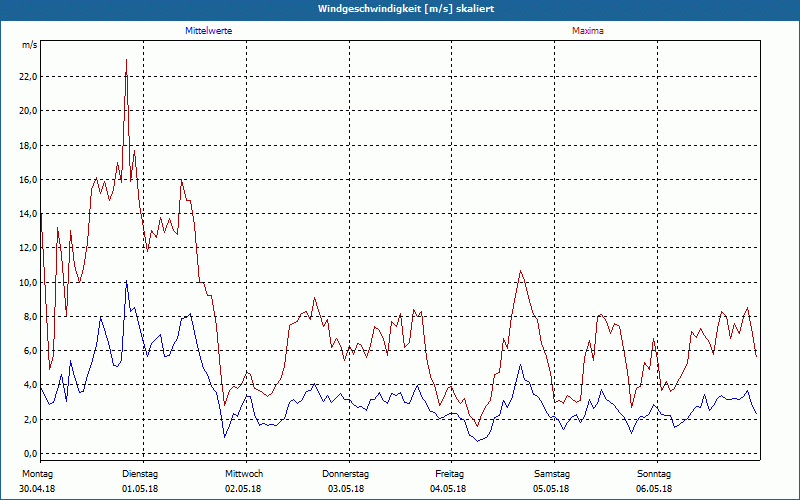Click the Samstag day label

click(552, 474)
